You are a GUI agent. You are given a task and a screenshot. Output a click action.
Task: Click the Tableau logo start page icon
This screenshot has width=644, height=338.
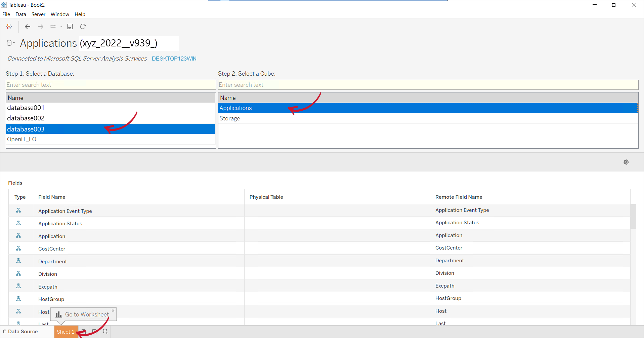(x=9, y=27)
